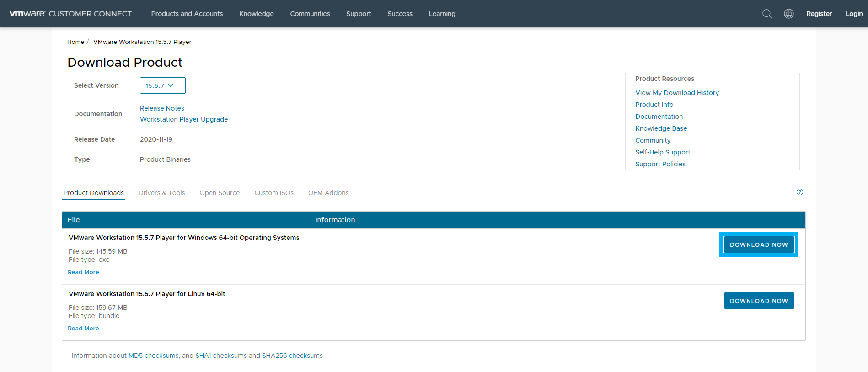Click the Product Binaries type value

165,159
